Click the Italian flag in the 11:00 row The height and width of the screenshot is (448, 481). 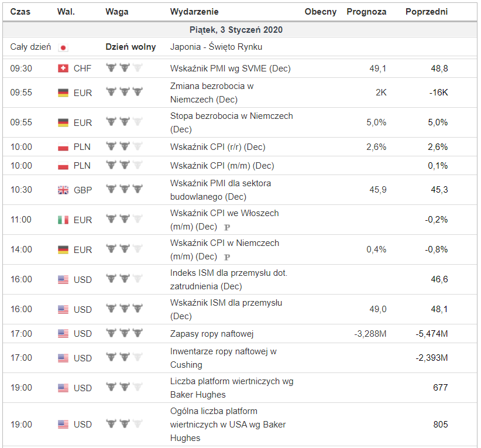(x=63, y=220)
